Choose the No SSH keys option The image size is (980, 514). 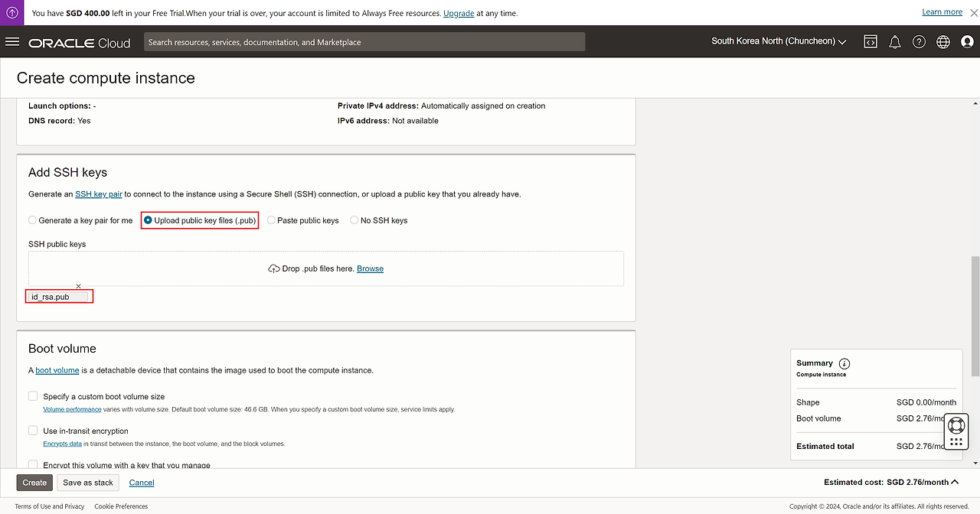pos(354,220)
